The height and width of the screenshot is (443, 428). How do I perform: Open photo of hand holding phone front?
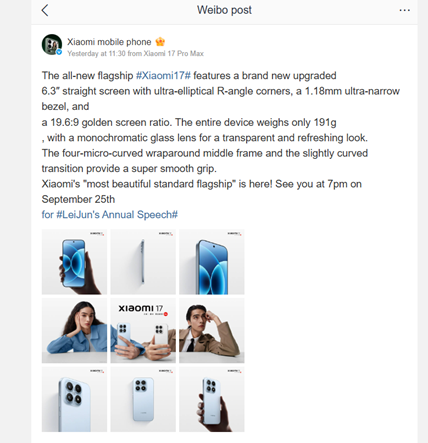pos(74,262)
